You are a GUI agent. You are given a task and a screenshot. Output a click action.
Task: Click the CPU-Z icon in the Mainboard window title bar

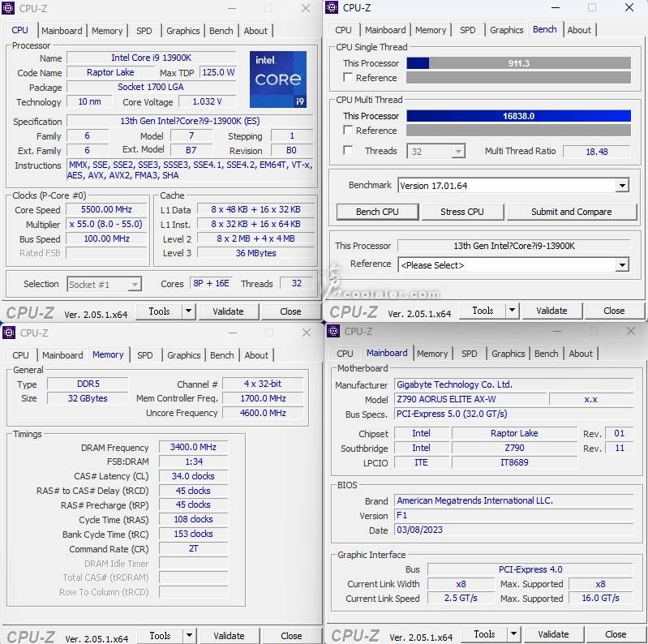point(333,331)
